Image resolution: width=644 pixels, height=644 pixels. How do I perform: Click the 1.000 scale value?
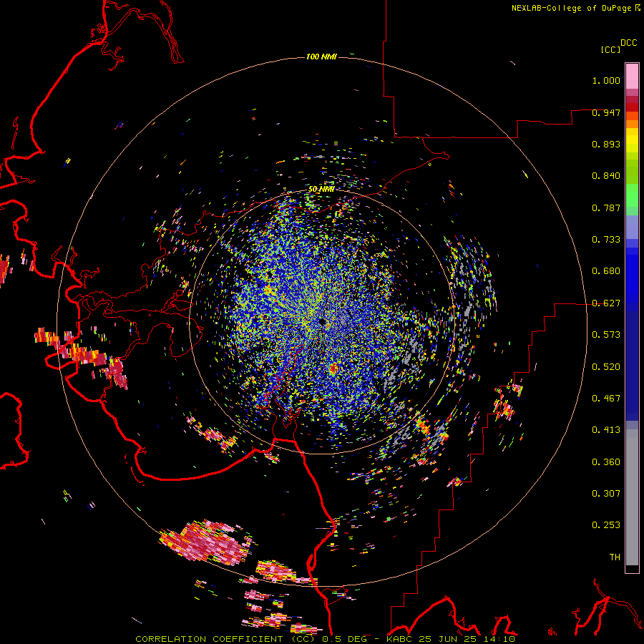click(606, 80)
